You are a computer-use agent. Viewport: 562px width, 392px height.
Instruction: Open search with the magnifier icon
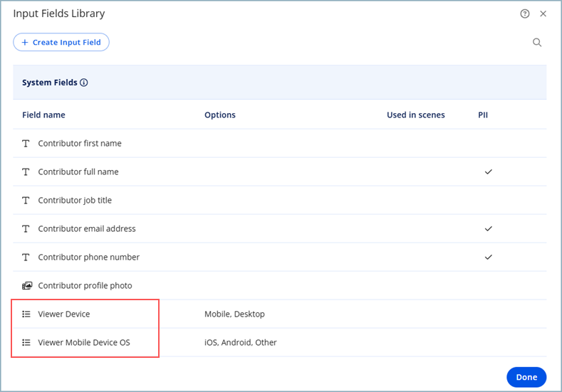pyautogui.click(x=537, y=43)
